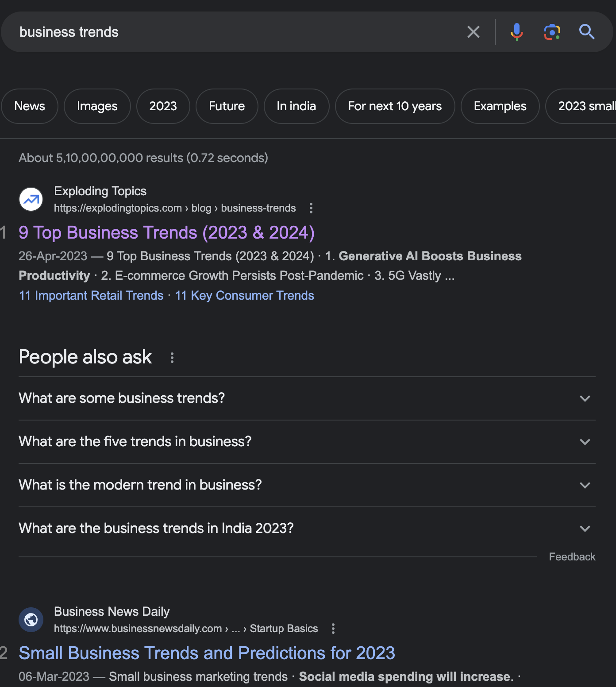The image size is (616, 687).
Task: Select the 2023 small filter chip
Action: [x=581, y=106]
